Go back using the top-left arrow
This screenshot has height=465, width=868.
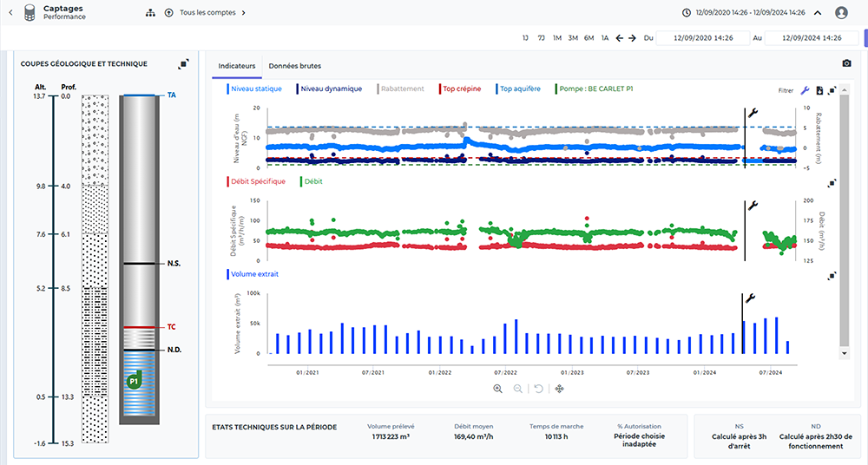click(x=10, y=13)
